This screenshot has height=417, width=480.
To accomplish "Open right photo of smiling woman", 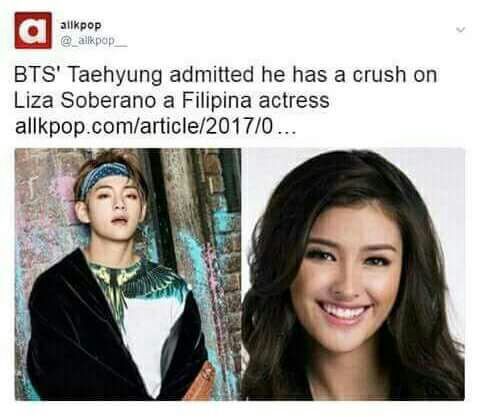I will point(353,274).
